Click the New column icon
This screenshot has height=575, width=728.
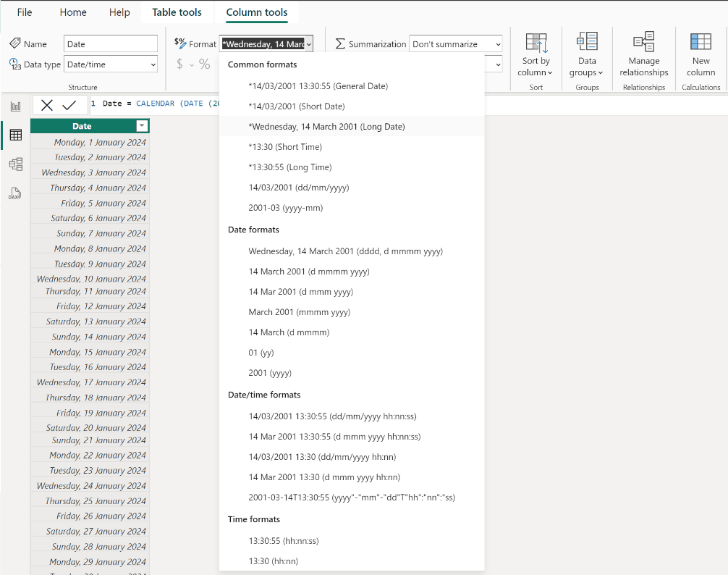click(701, 42)
